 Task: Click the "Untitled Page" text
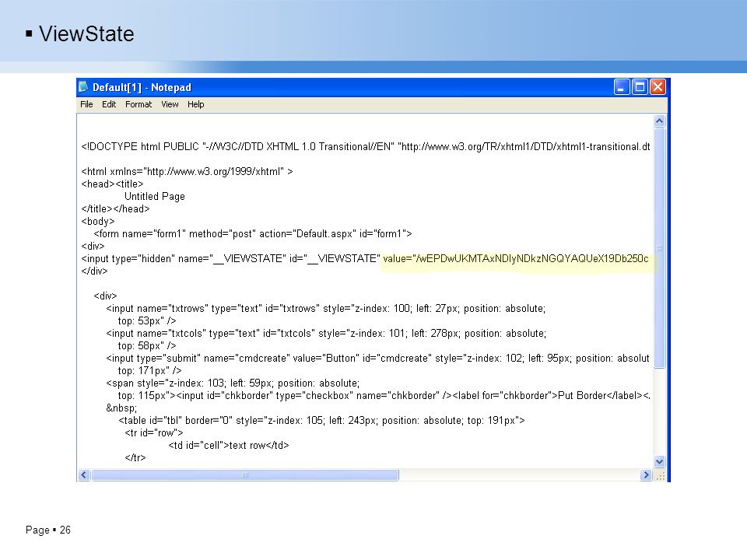[x=154, y=196]
